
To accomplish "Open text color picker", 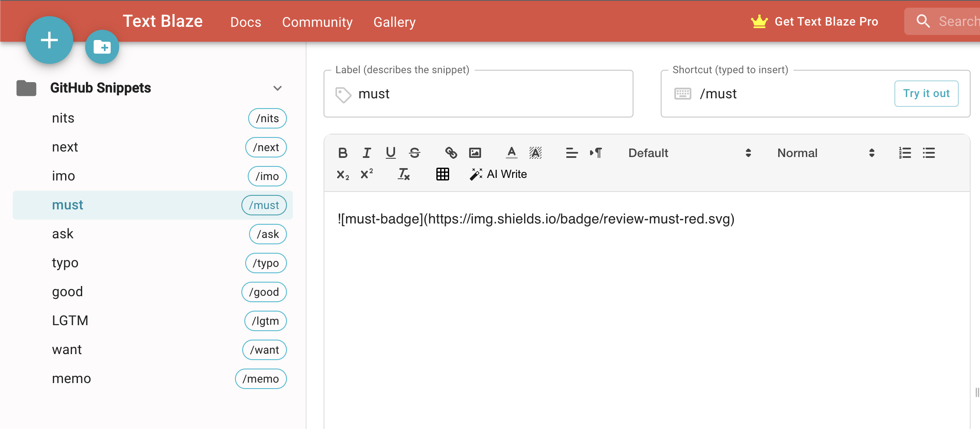I will [x=511, y=153].
